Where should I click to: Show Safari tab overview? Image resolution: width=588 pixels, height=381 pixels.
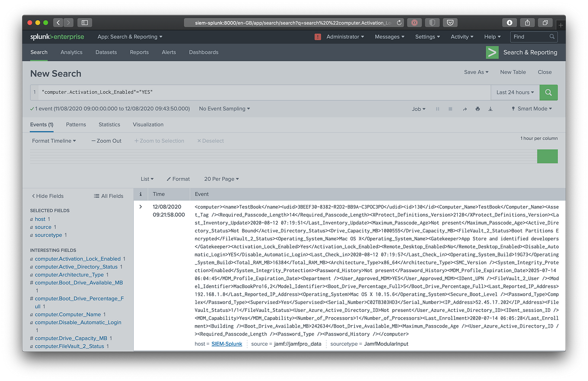click(545, 23)
